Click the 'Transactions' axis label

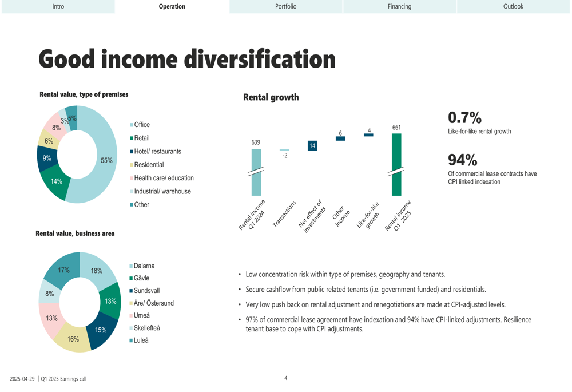click(x=284, y=214)
